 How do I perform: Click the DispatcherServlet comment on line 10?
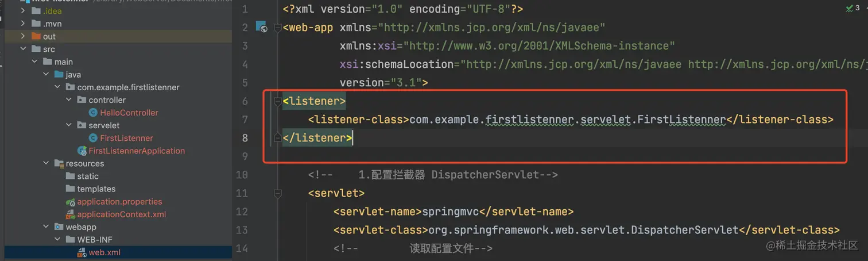(x=433, y=175)
